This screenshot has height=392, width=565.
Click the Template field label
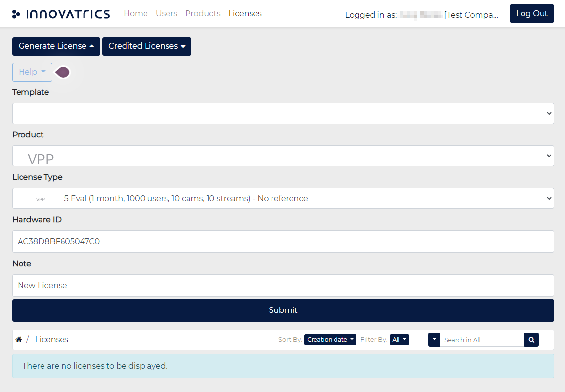pyautogui.click(x=31, y=92)
